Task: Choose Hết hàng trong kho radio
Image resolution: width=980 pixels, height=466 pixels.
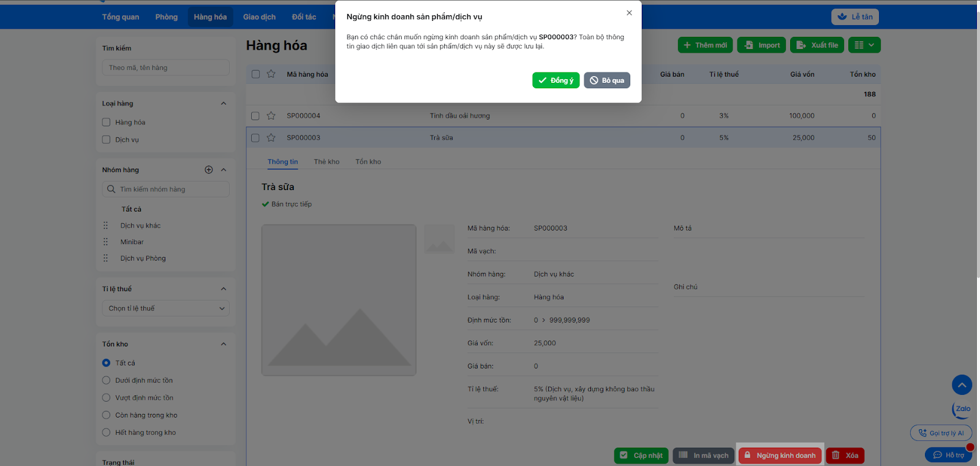Action: 106,432
